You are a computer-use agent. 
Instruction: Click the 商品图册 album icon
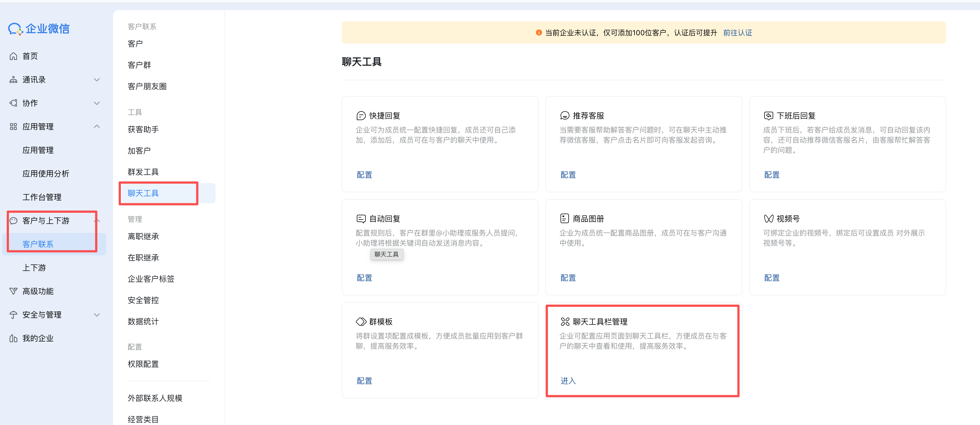tap(564, 218)
